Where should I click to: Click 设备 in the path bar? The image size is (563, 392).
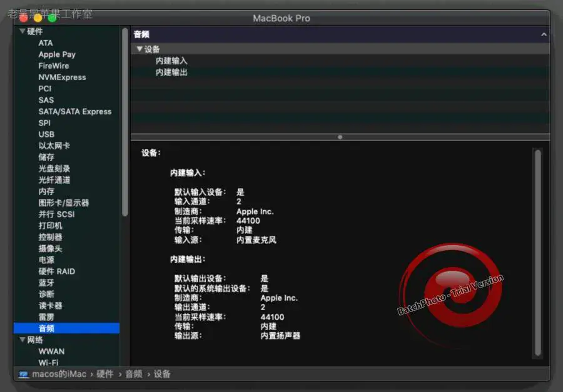coord(162,374)
